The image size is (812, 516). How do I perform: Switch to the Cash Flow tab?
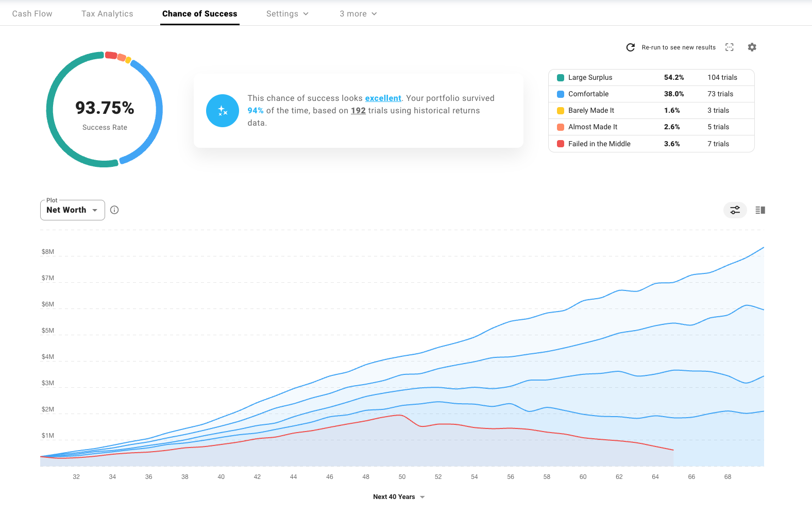[x=32, y=14]
